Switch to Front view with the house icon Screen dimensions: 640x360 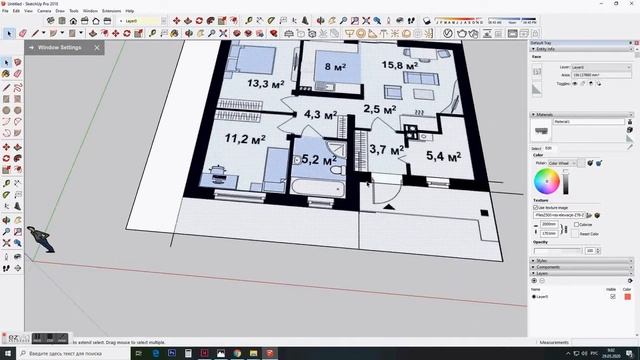[73, 20]
